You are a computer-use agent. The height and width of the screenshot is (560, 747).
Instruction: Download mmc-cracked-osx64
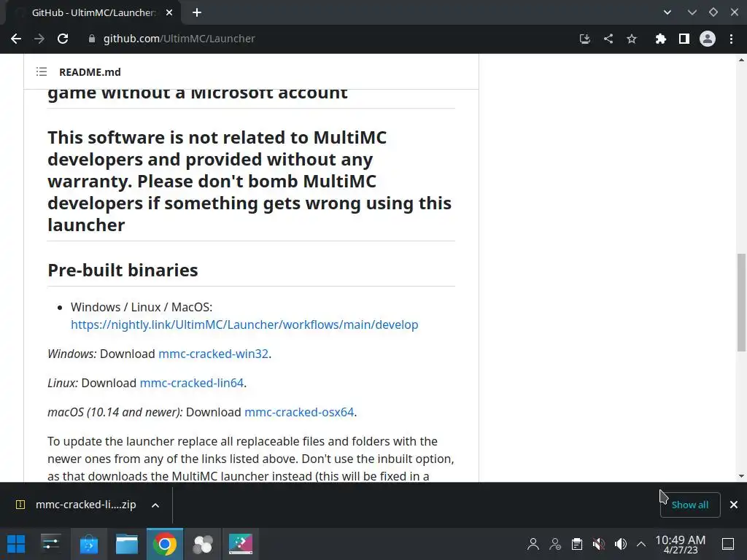pos(298,412)
